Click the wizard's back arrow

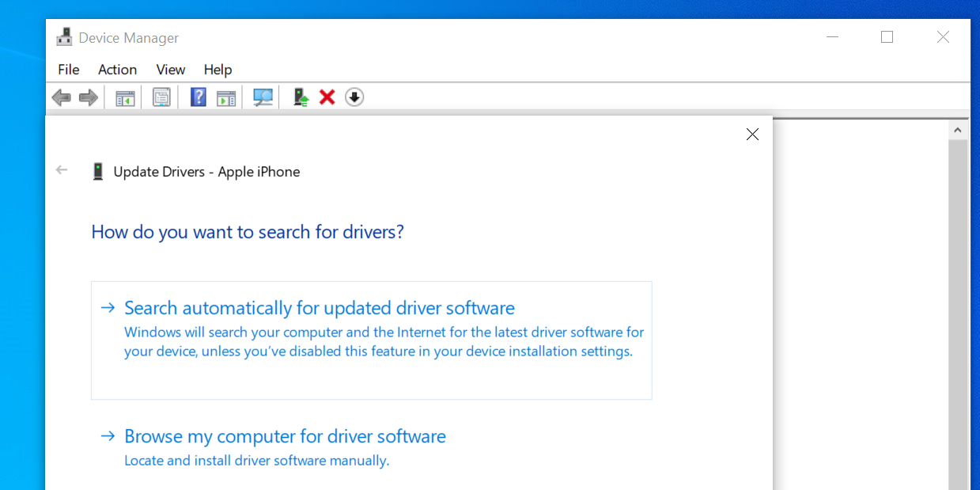click(x=62, y=169)
